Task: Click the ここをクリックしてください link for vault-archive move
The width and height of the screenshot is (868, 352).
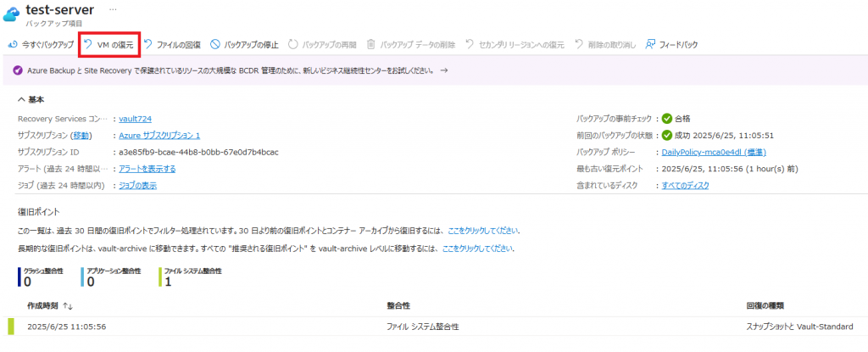Action: [x=478, y=249]
